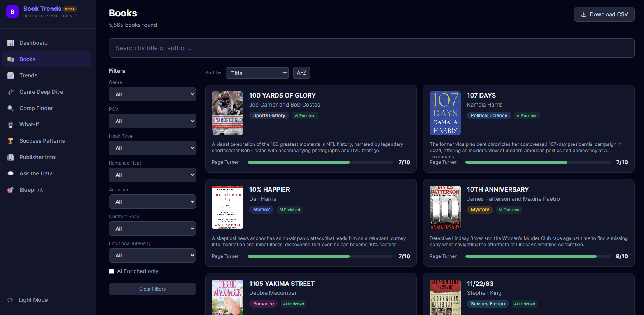Click author name Kamala Harris

[x=485, y=105]
